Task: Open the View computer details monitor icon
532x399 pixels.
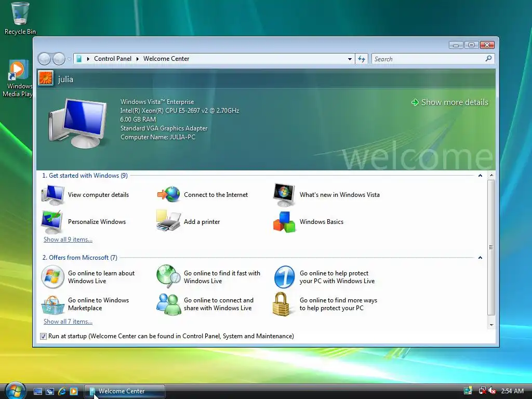Action: (x=52, y=195)
